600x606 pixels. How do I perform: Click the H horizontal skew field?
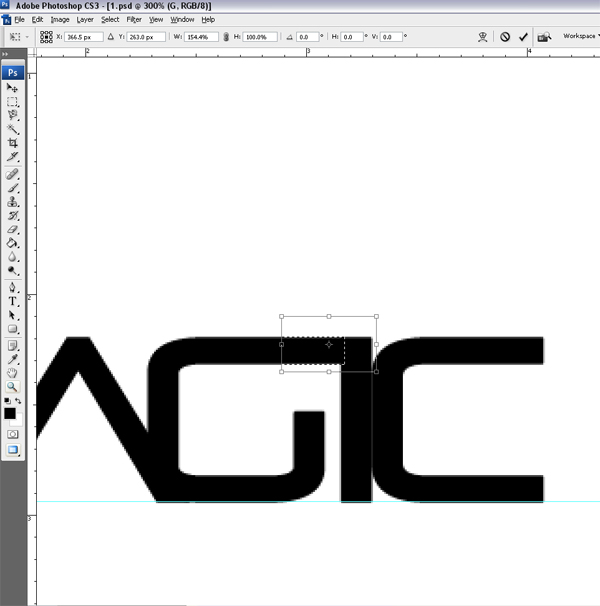coord(352,37)
